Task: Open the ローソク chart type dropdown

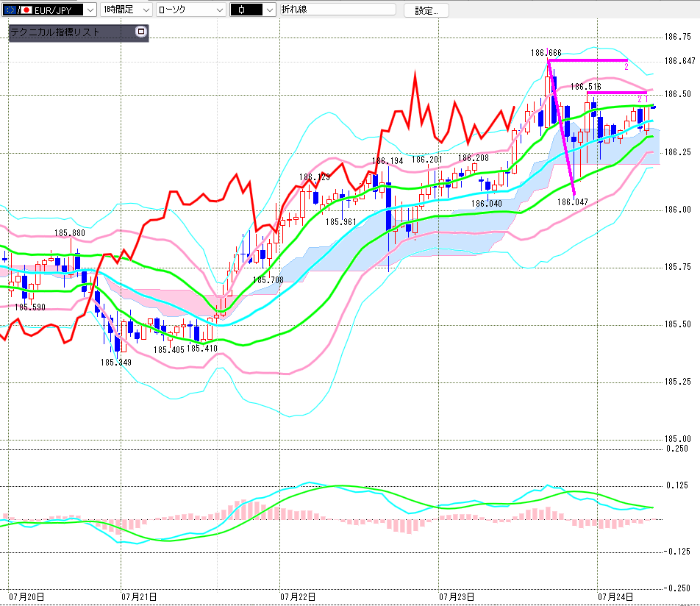Action: point(190,10)
